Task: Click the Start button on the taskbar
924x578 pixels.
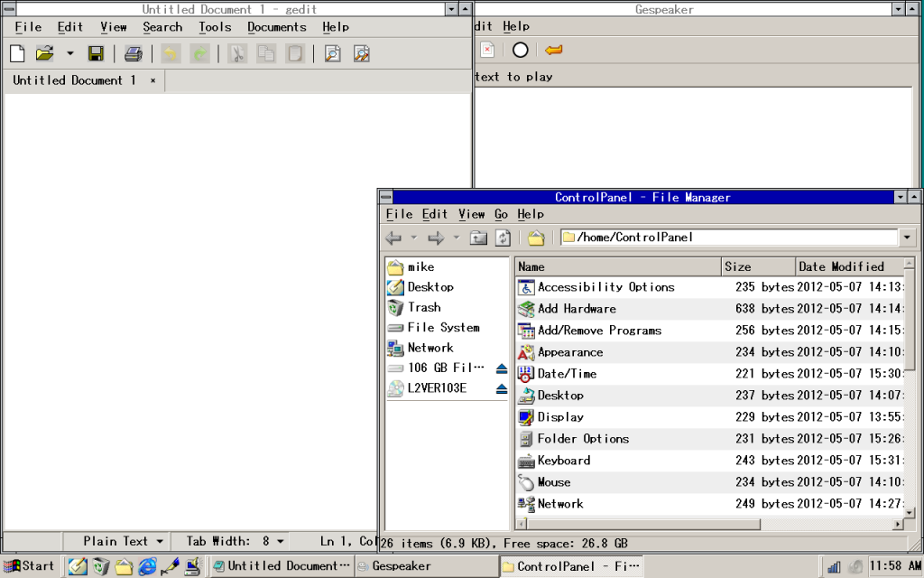Action: (29, 566)
